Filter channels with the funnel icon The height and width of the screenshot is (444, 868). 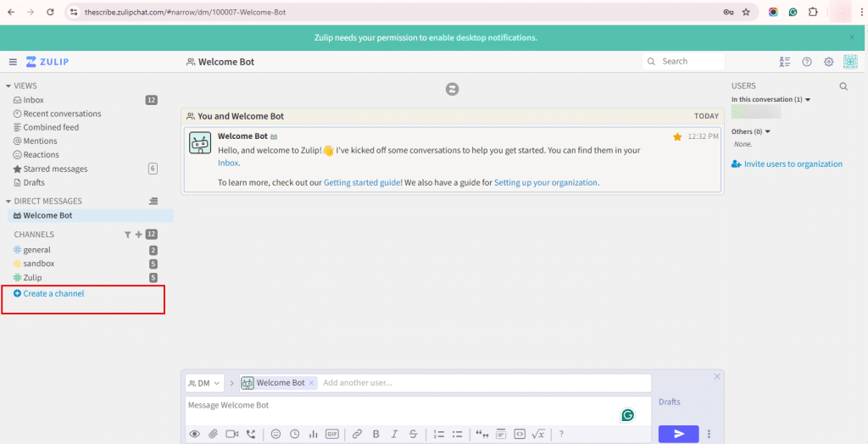coord(128,235)
